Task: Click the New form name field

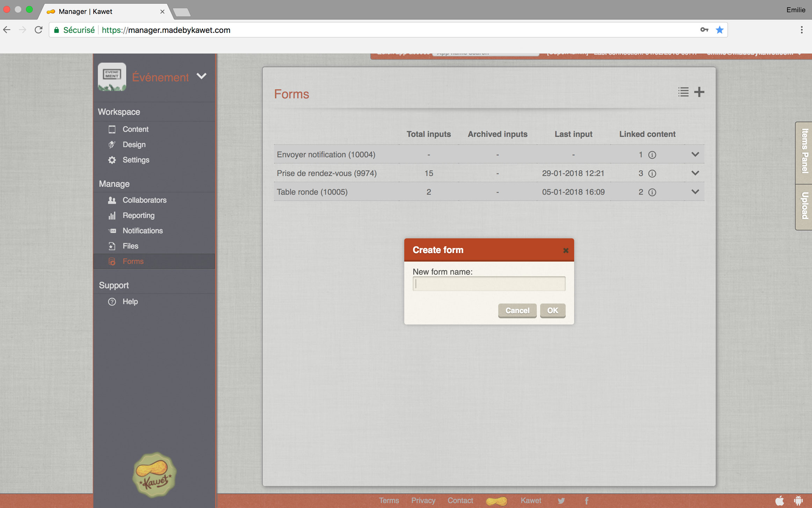Action: click(488, 284)
